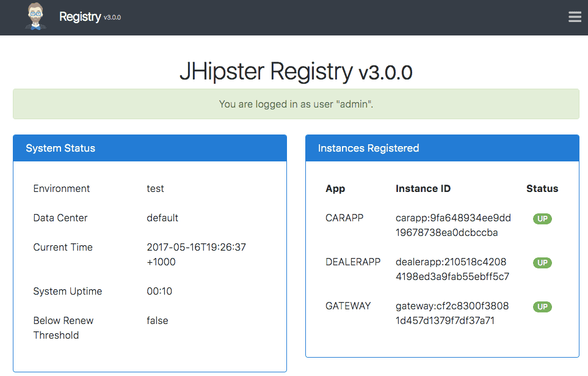Click the Status column header
This screenshot has width=588, height=376.
coord(542,188)
